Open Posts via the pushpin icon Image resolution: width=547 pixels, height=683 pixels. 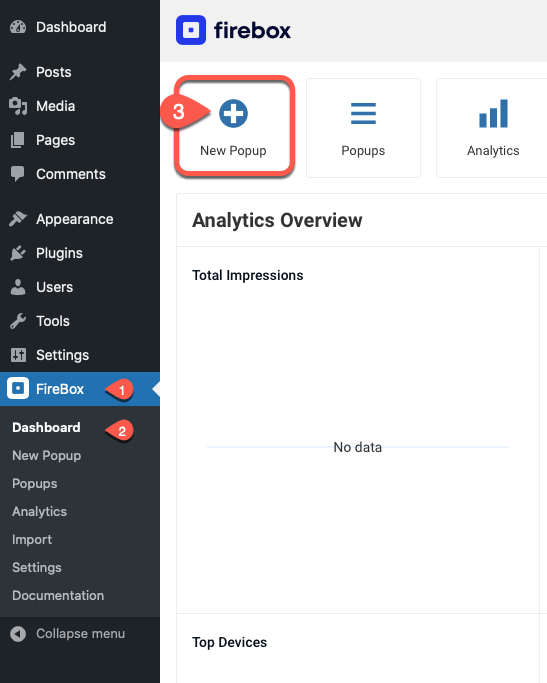pyautogui.click(x=18, y=72)
